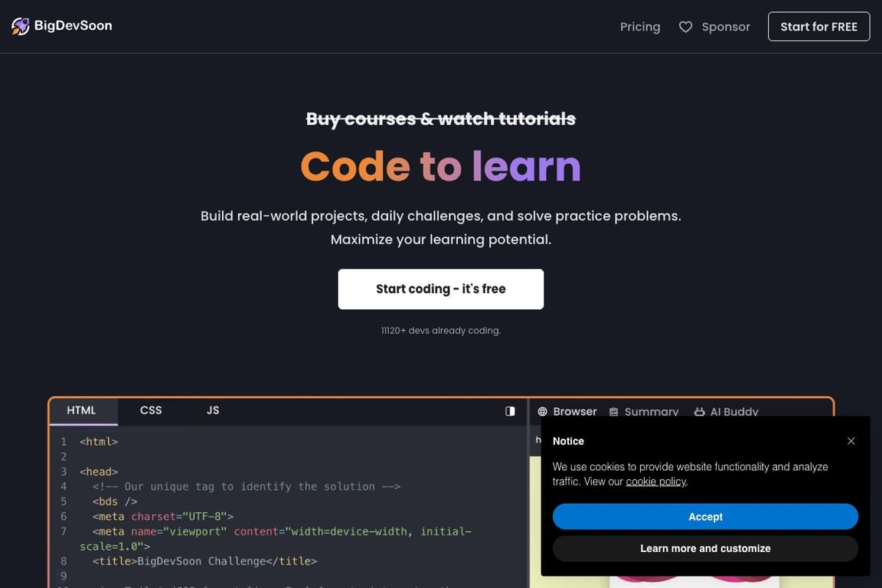Accept the cookies
The height and width of the screenshot is (588, 882).
click(x=705, y=517)
